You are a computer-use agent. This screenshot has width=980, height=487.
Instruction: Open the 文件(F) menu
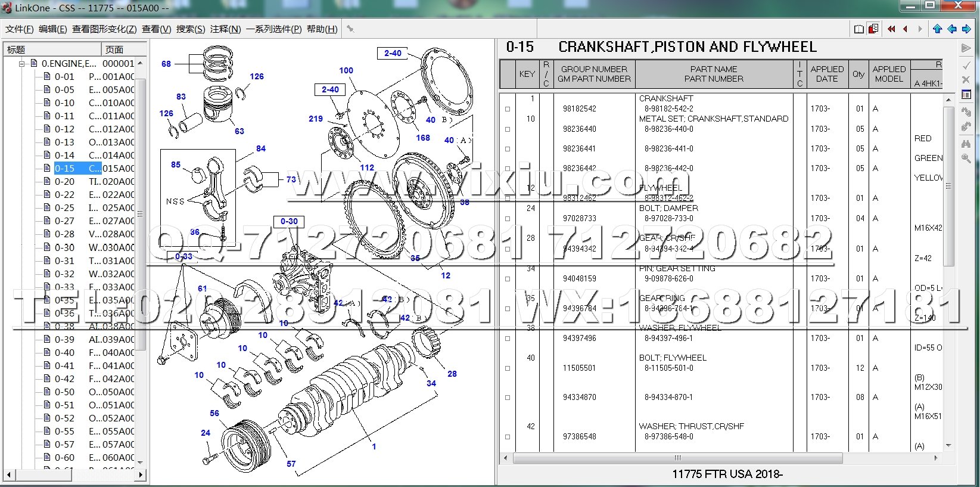pyautogui.click(x=19, y=29)
